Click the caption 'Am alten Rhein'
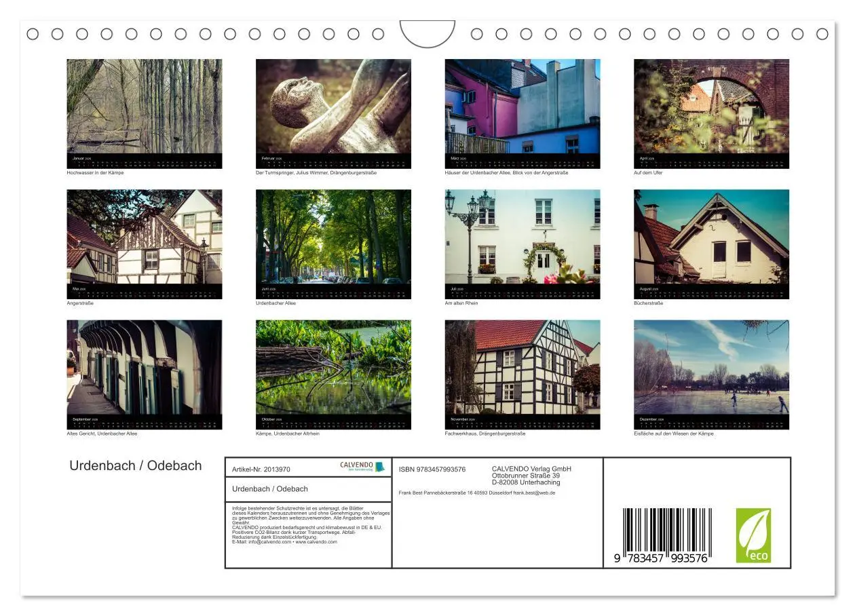The width and height of the screenshot is (855, 616). pyautogui.click(x=461, y=303)
